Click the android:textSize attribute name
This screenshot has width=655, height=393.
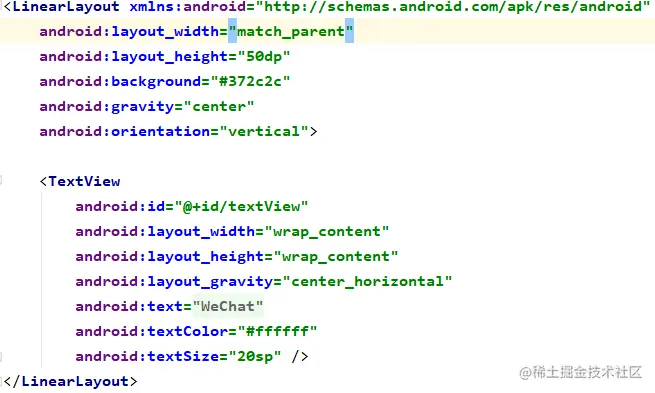coord(147,357)
